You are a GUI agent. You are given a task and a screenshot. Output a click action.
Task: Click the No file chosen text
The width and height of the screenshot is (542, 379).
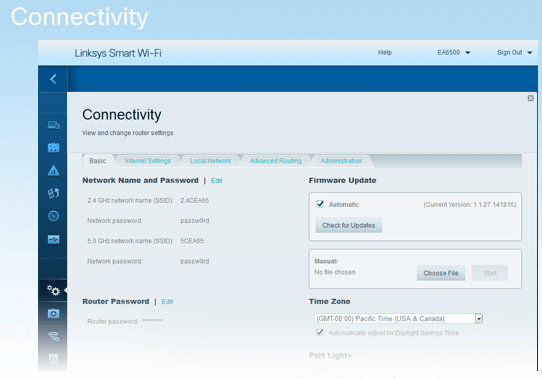[335, 272]
